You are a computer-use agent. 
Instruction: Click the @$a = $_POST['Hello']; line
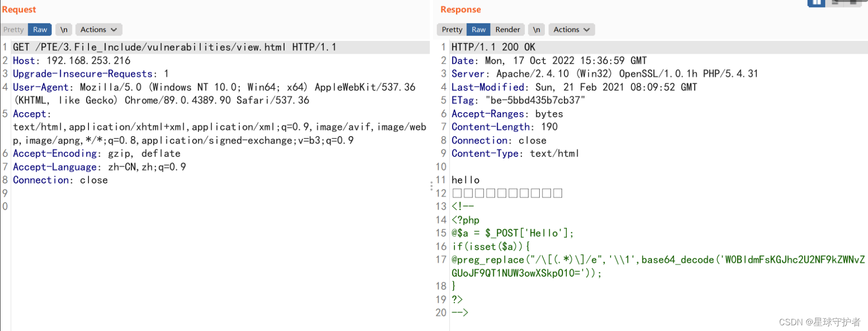(513, 233)
